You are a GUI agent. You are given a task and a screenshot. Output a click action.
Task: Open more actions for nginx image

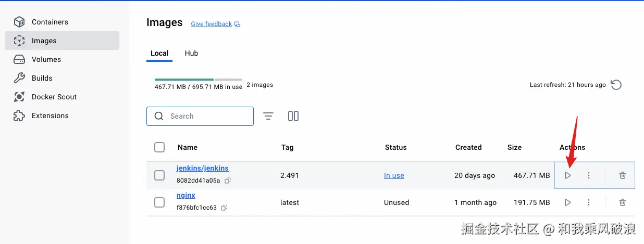589,202
